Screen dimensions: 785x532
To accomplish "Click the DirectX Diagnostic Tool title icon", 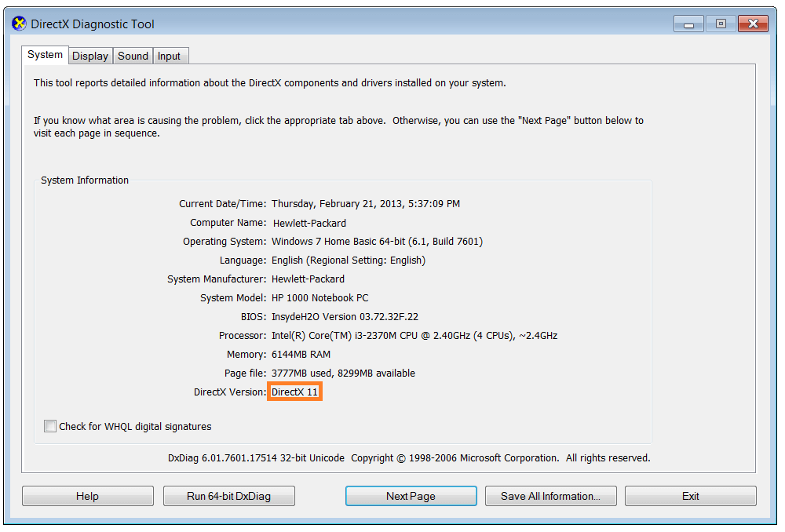I will (x=19, y=24).
